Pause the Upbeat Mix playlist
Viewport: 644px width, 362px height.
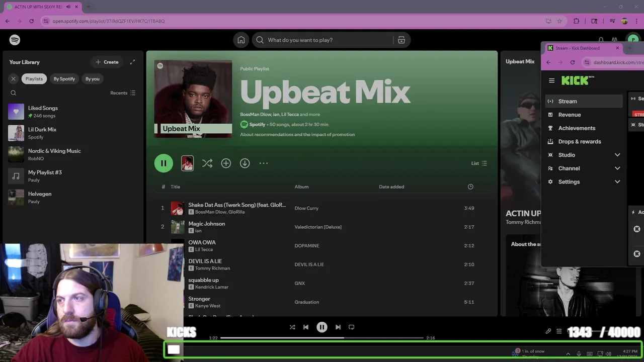[164, 163]
